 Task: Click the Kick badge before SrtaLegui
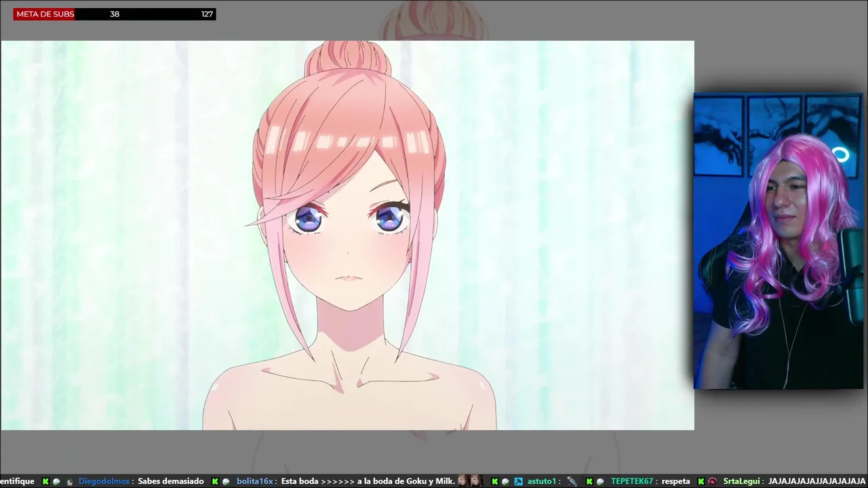coord(701,481)
